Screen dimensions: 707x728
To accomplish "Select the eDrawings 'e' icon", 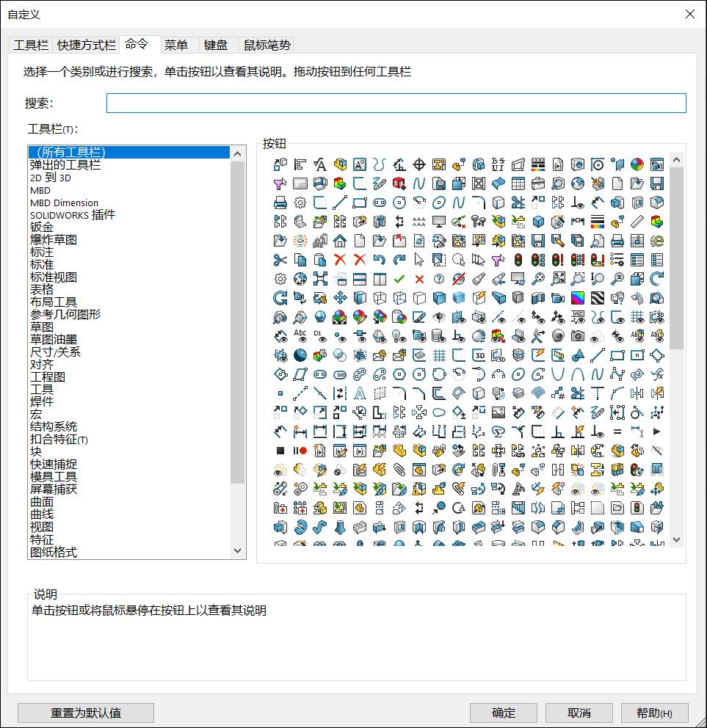I will pos(657,241).
